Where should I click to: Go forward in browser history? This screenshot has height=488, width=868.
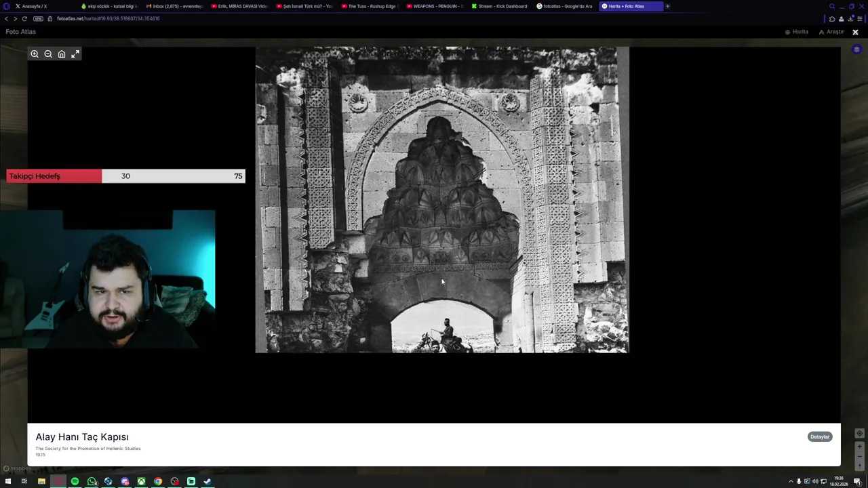[15, 18]
